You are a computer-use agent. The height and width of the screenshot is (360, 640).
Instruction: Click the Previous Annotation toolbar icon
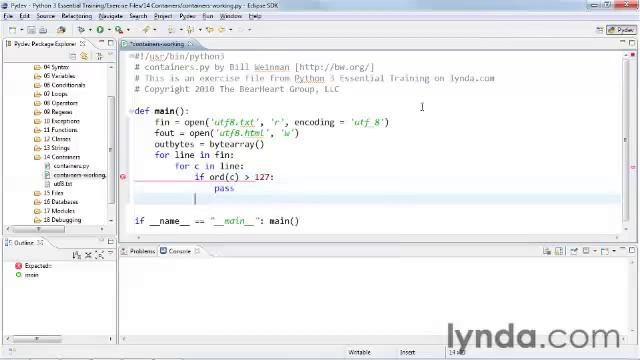[191, 30]
